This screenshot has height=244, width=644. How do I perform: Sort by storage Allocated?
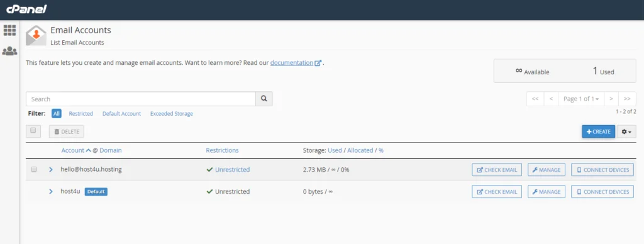pyautogui.click(x=360, y=150)
